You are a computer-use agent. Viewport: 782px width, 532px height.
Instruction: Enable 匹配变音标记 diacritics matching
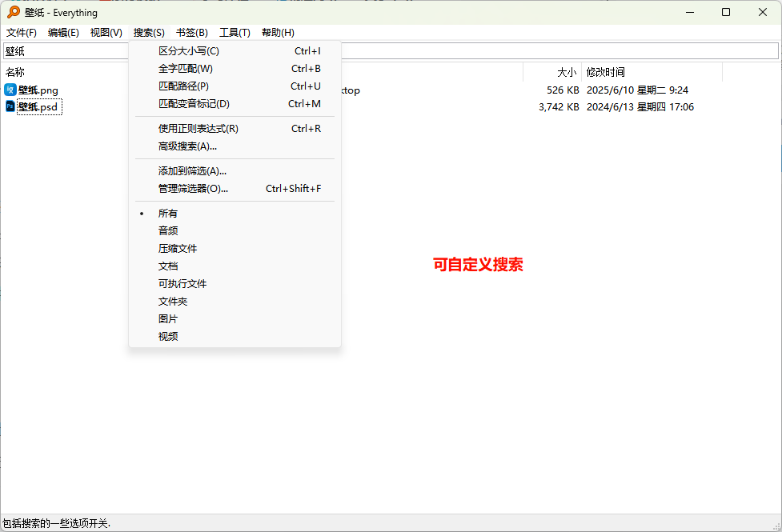194,104
